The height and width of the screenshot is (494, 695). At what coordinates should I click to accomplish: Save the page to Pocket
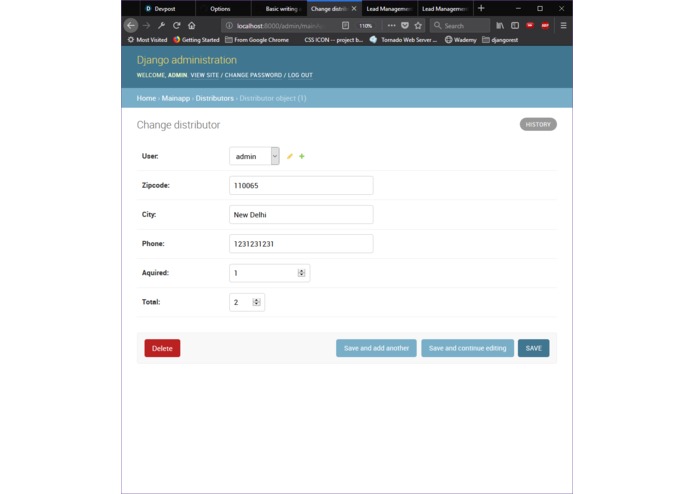click(x=405, y=26)
